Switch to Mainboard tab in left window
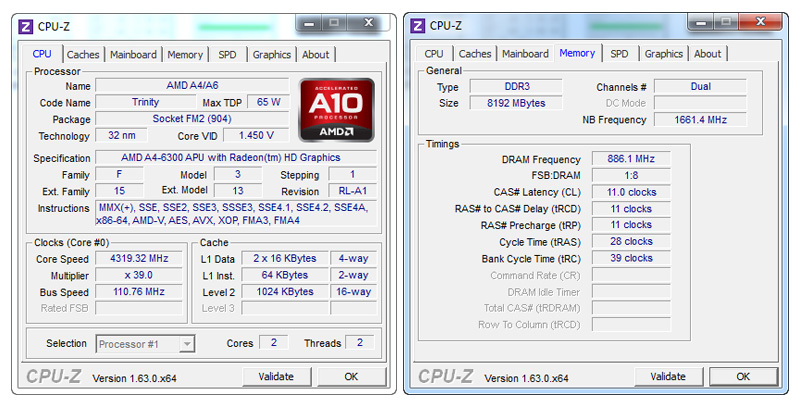The height and width of the screenshot is (415, 800). point(133,55)
